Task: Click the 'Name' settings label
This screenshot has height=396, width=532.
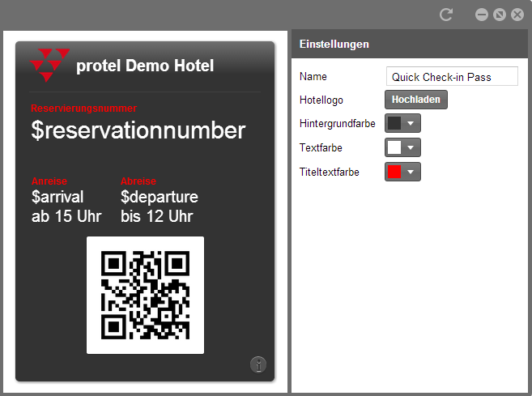Action: tap(313, 77)
